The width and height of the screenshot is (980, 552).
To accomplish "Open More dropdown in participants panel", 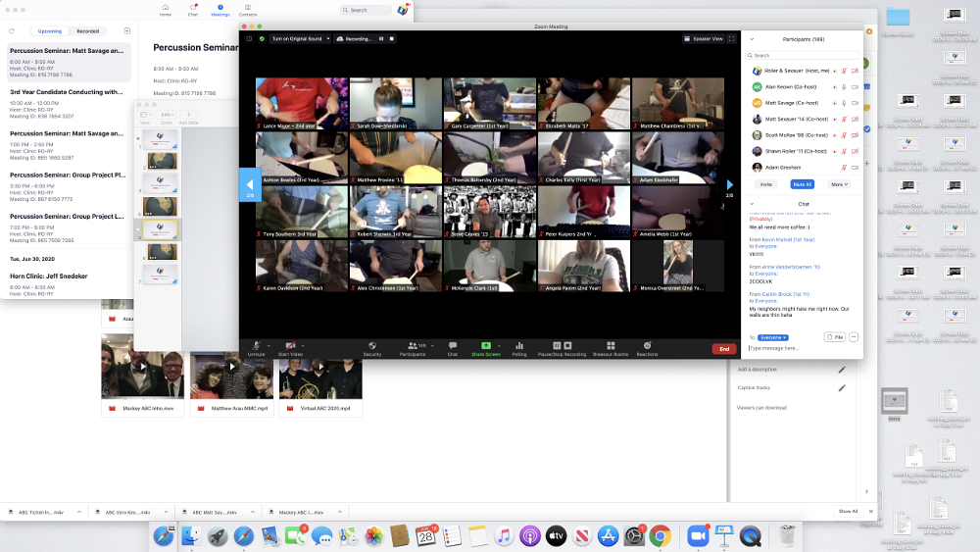I will click(x=839, y=184).
